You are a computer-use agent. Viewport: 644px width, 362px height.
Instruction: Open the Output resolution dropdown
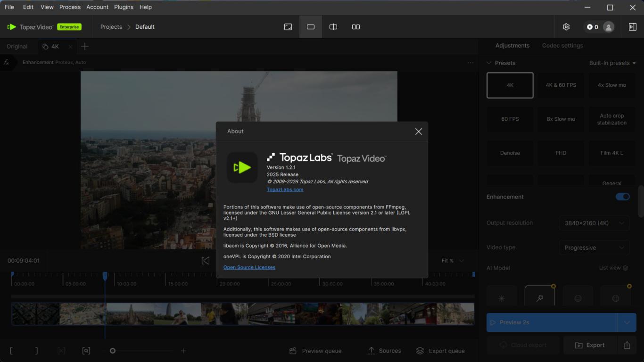[x=594, y=223]
